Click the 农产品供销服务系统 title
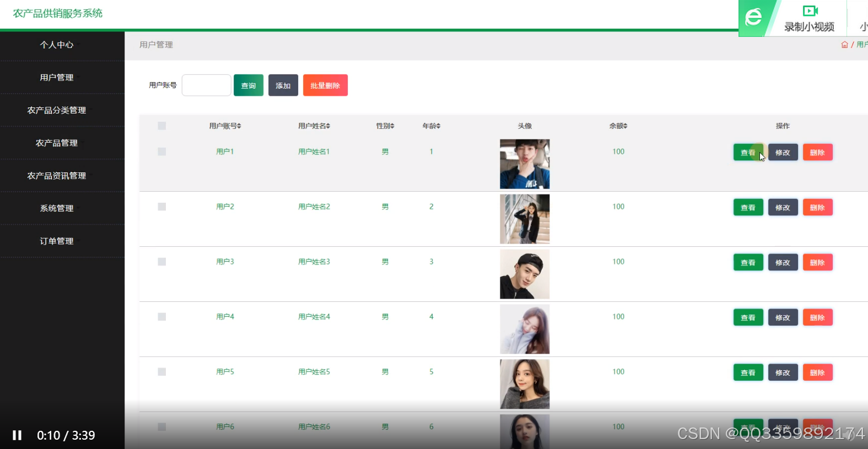This screenshot has width=868, height=449. tap(58, 13)
